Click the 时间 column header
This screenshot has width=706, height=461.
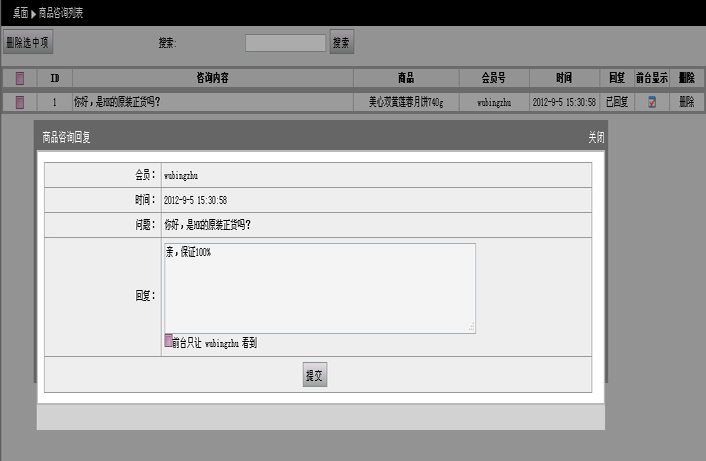tap(565, 78)
